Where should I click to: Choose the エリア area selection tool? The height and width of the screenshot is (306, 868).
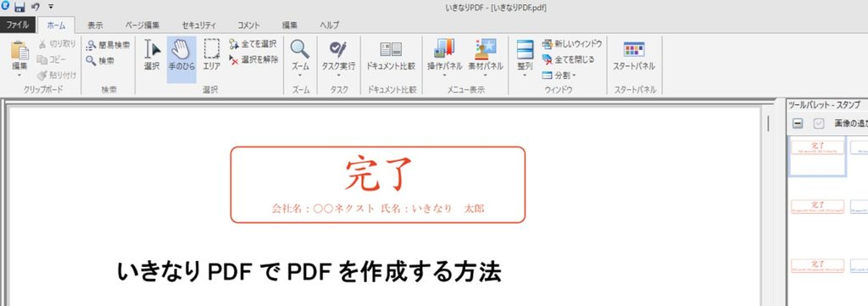[211, 55]
